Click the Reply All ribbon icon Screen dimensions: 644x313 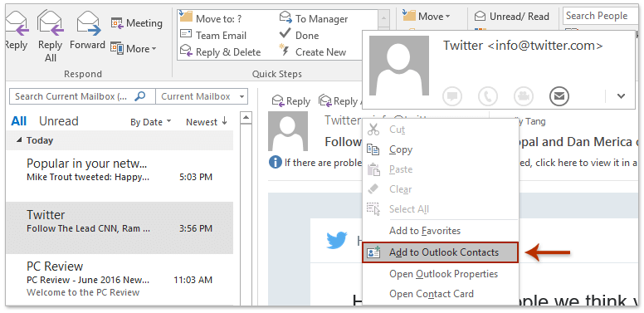[50, 24]
